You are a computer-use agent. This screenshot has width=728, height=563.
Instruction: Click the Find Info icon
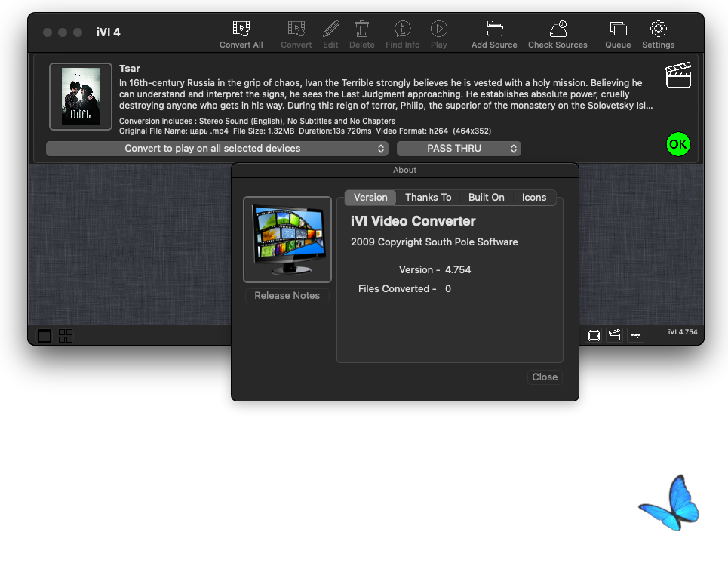coord(403,29)
